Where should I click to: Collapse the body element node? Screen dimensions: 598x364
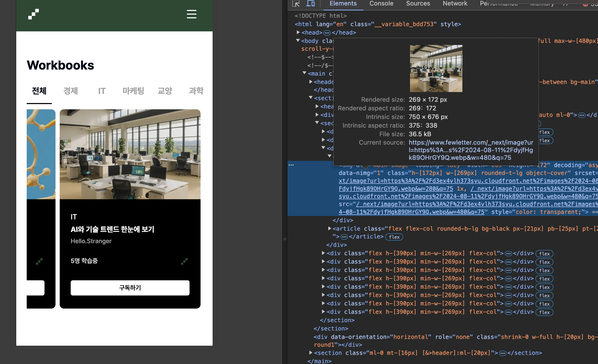tap(298, 41)
